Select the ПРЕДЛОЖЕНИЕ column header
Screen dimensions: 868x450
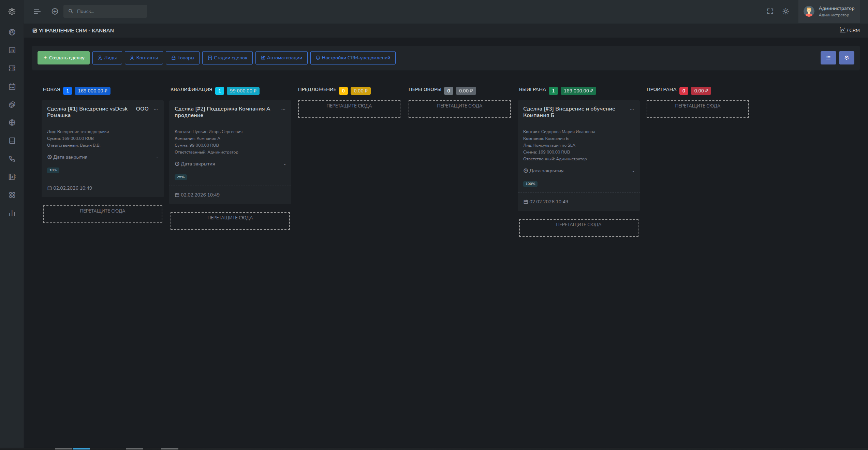tap(317, 89)
